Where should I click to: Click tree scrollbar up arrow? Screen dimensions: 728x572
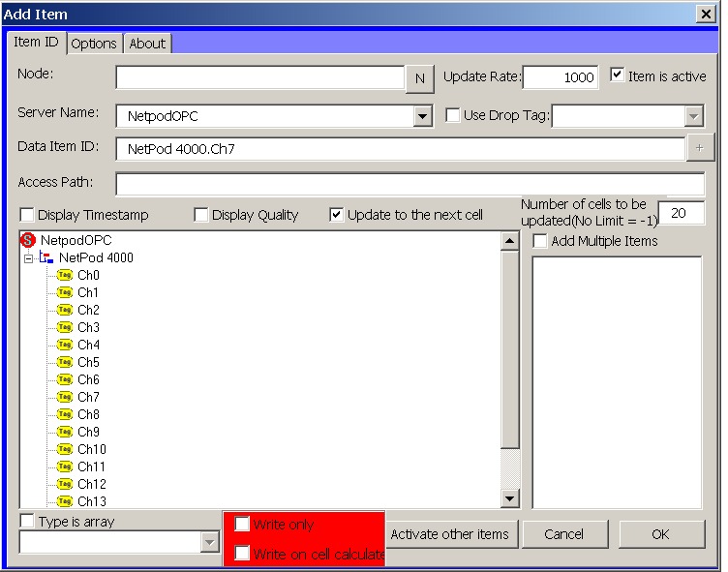click(510, 240)
